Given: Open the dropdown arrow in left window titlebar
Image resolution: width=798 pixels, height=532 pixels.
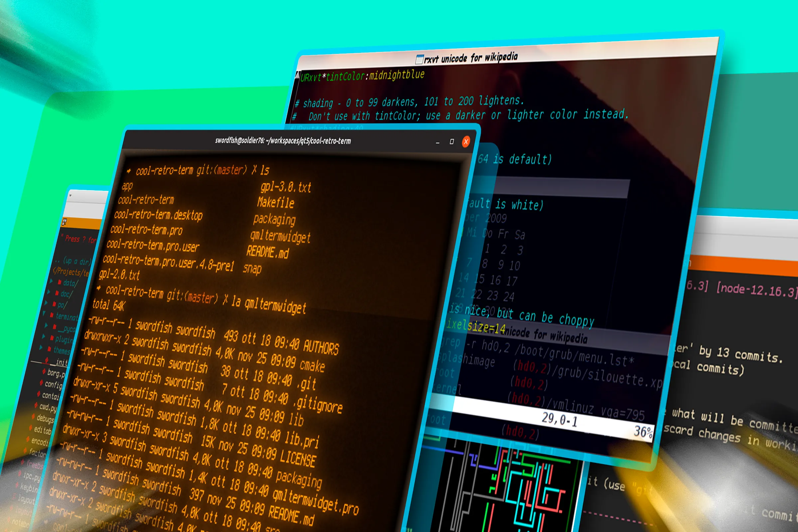Looking at the screenshot, I should 70,196.
